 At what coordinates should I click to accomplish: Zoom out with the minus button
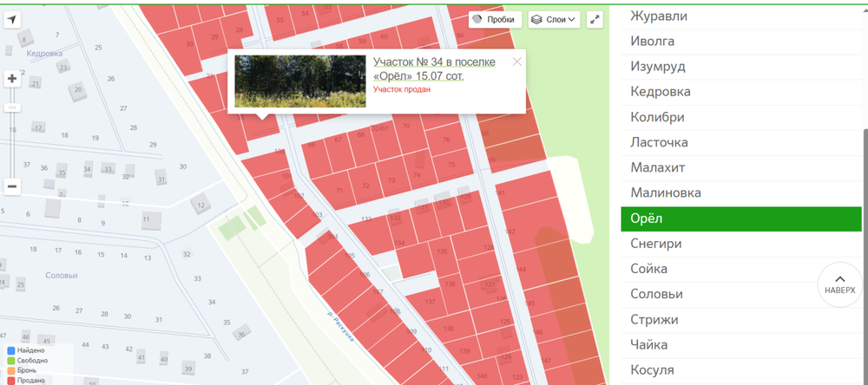(x=12, y=186)
